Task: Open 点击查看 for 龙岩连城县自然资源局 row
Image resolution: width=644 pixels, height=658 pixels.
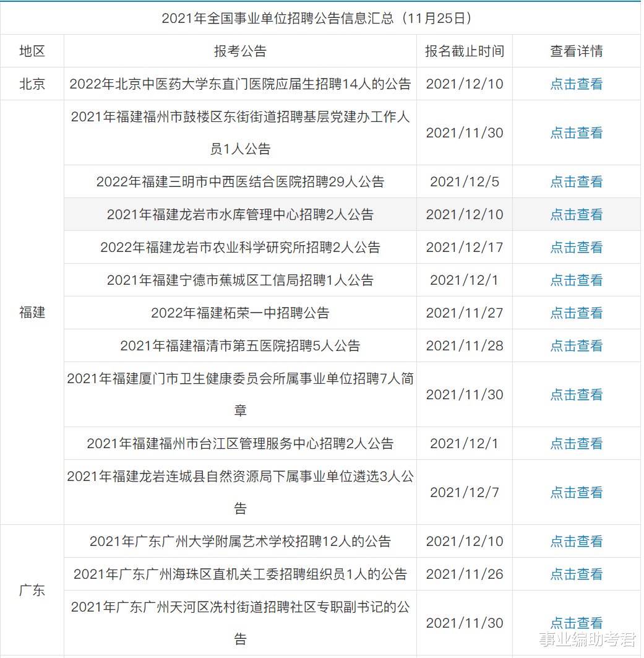Action: [576, 492]
